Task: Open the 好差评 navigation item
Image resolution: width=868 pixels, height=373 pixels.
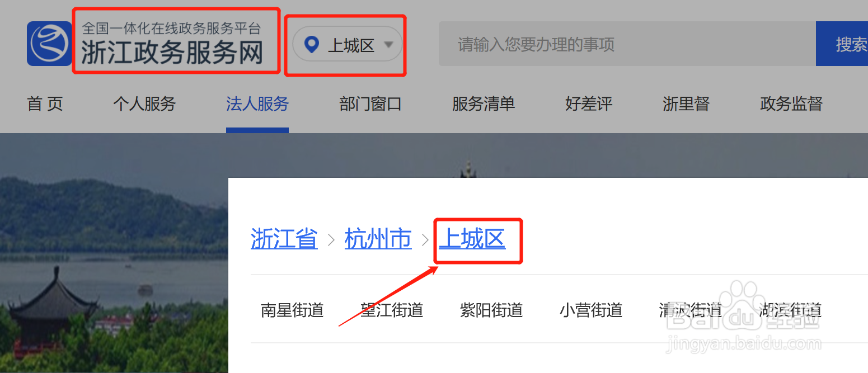Action: pos(589,103)
